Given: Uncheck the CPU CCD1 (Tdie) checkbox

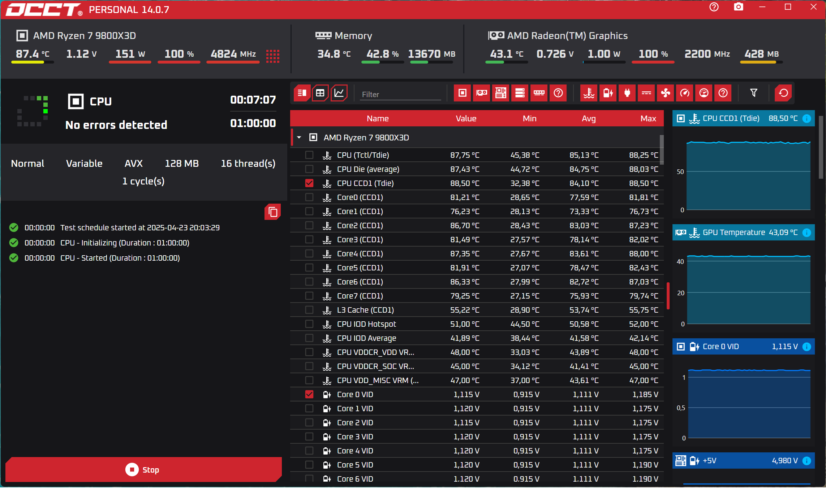Looking at the screenshot, I should tap(309, 183).
